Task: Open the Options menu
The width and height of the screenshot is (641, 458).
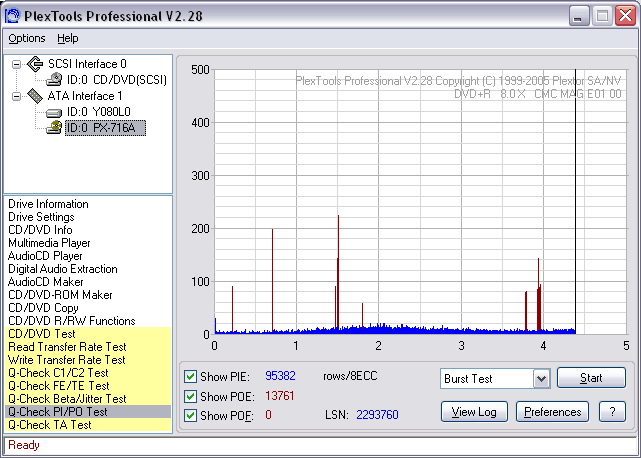Action: [x=27, y=38]
